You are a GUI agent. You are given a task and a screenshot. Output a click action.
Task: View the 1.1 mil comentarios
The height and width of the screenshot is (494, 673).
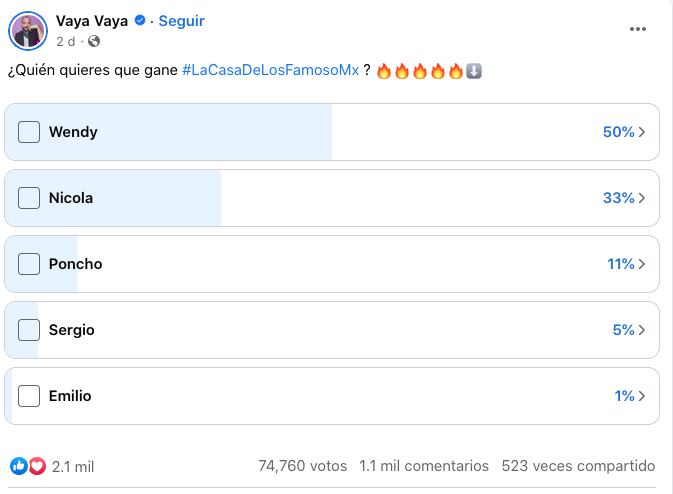coord(424,466)
